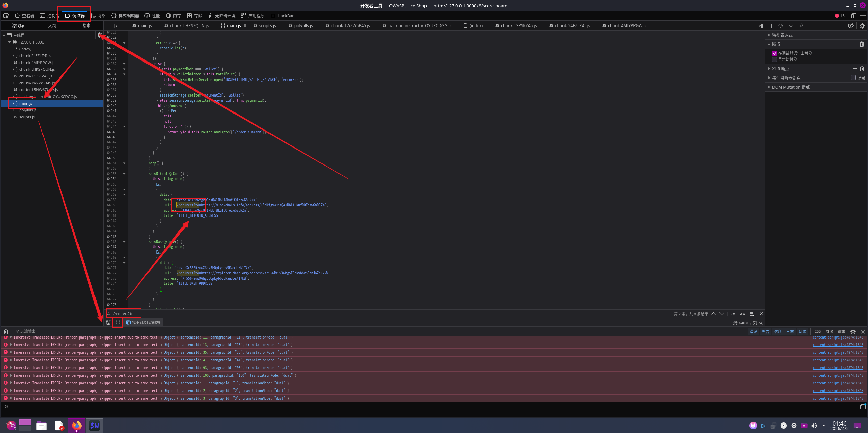Uncheck pause on debugger statement
868x433 pixels.
(774, 53)
